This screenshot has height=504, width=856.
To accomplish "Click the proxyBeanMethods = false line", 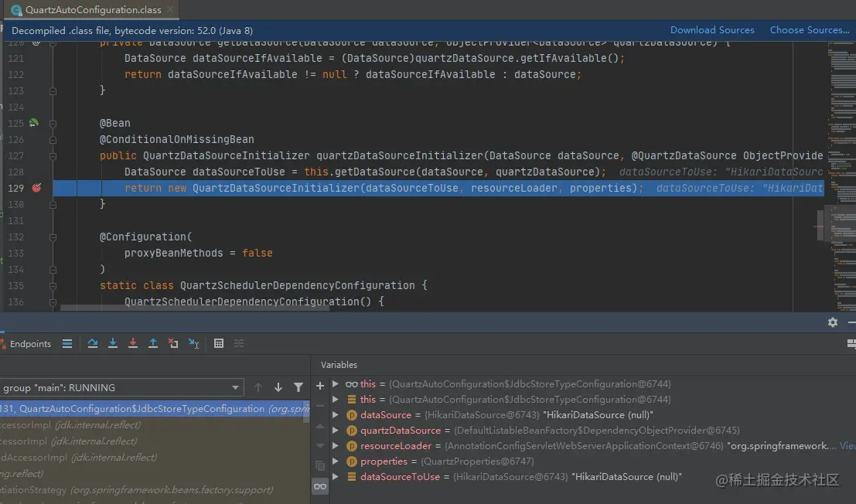I will (198, 253).
